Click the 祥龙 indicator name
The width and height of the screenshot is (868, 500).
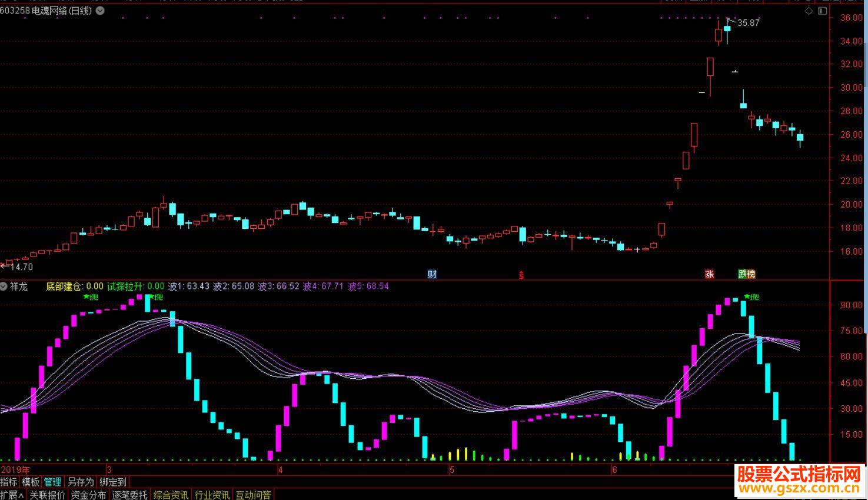[x=19, y=286]
